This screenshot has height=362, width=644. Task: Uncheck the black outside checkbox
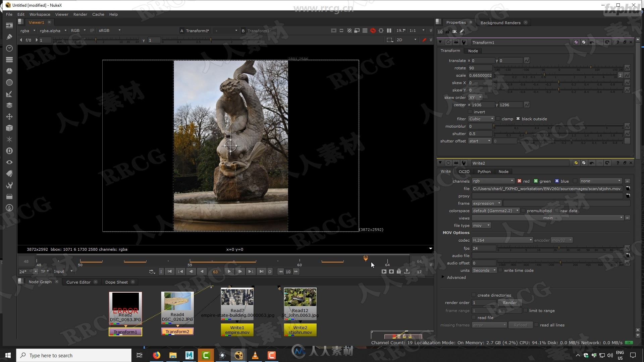[518, 119]
